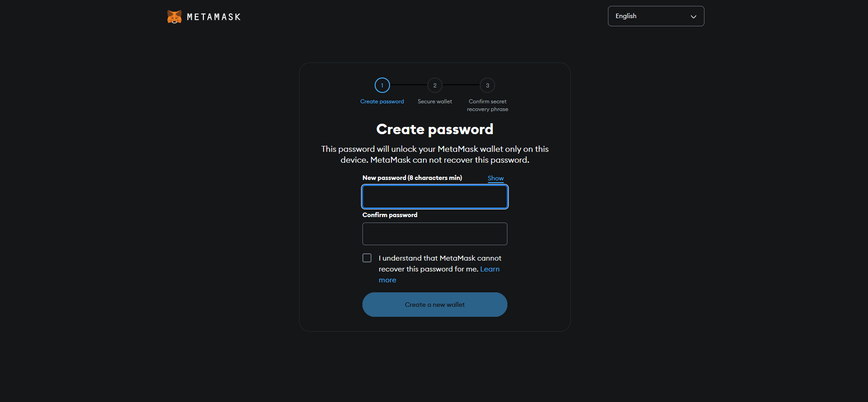Click the METAMASK wordmark text
Image resolution: width=868 pixels, height=402 pixels.
click(x=214, y=17)
